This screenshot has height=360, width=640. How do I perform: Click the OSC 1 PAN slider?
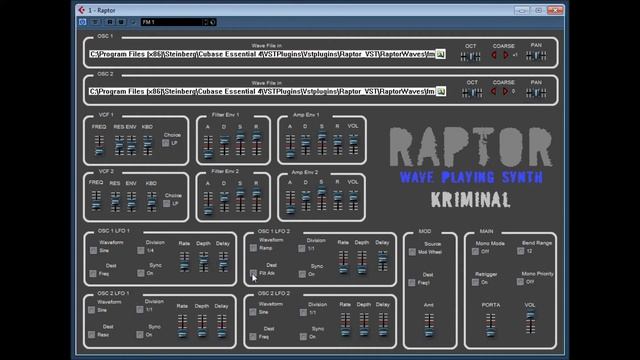(x=536, y=56)
